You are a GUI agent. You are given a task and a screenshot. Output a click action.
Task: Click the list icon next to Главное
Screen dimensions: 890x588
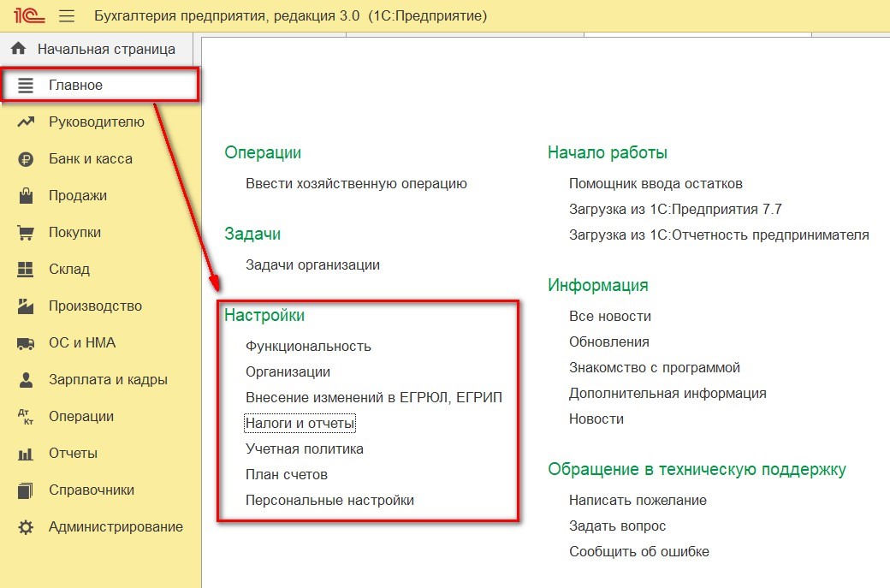point(26,85)
